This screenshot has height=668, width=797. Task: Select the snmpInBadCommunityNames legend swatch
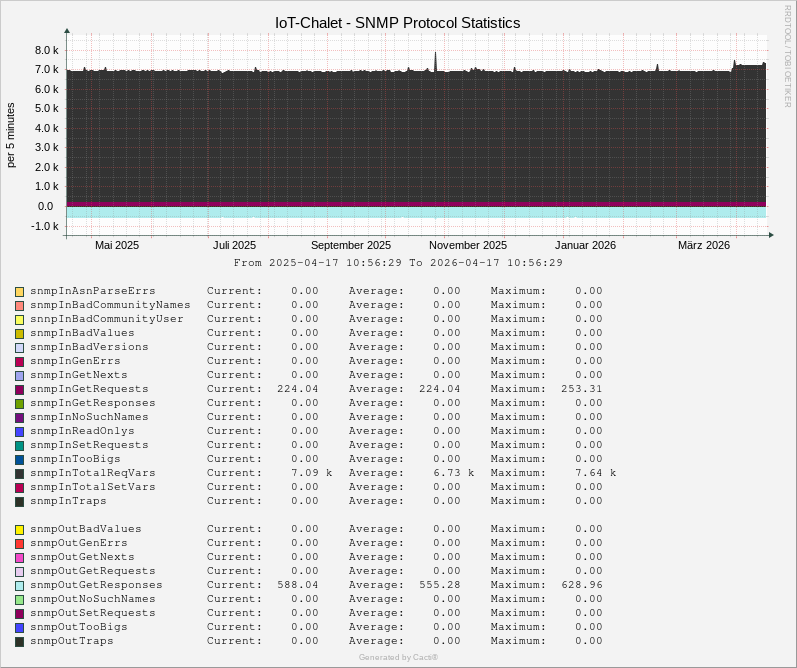coord(19,305)
